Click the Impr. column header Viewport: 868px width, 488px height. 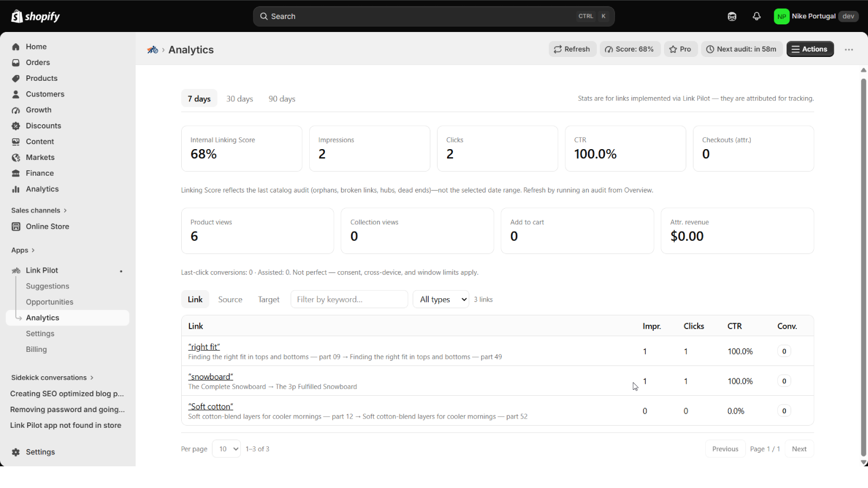[652, 326]
